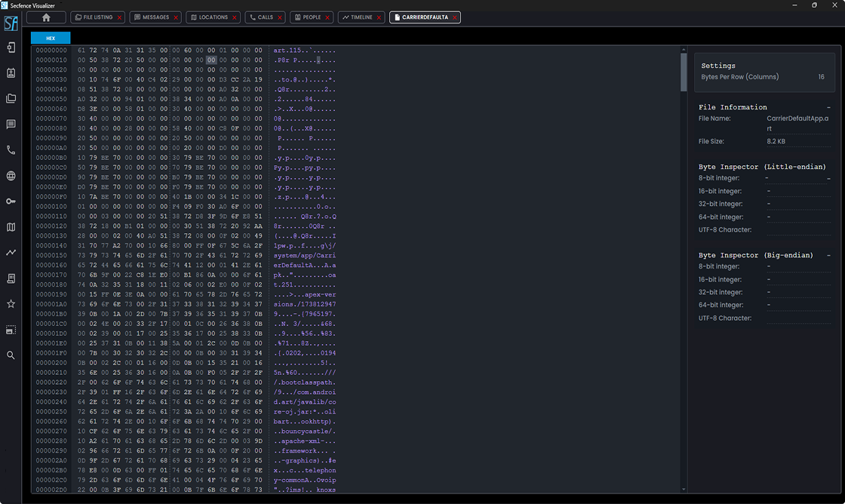Open the bookmarks star sidebar icon
This screenshot has width=845, height=504.
coord(11,304)
